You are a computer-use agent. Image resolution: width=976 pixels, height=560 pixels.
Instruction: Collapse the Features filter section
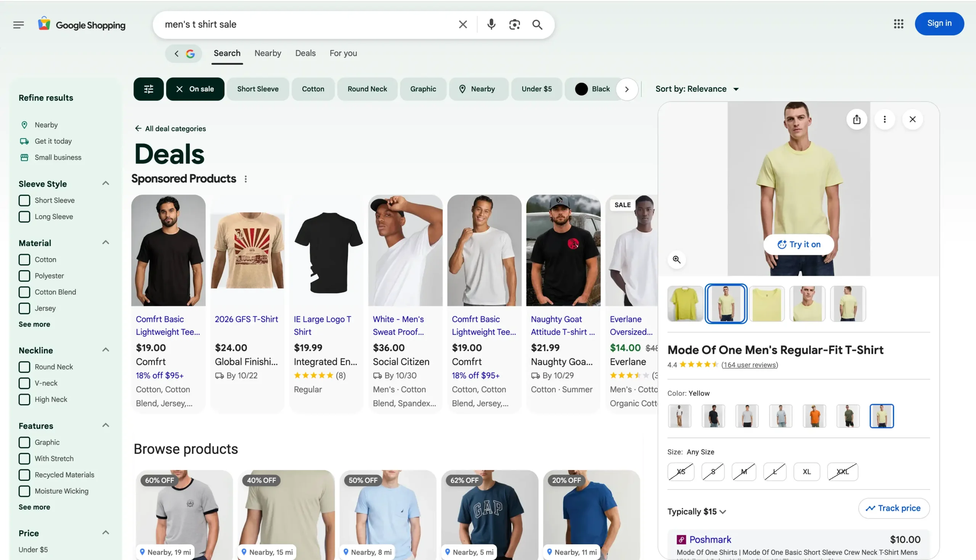pos(106,425)
